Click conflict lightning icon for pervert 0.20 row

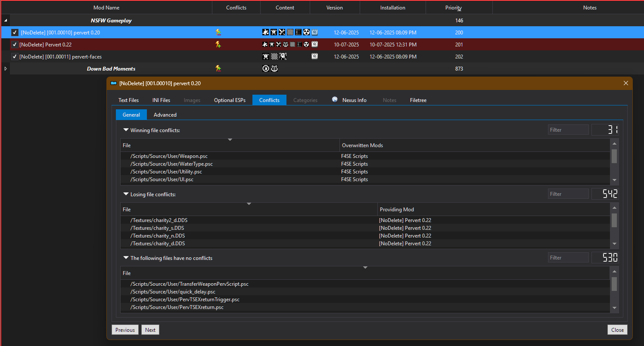[x=218, y=32]
